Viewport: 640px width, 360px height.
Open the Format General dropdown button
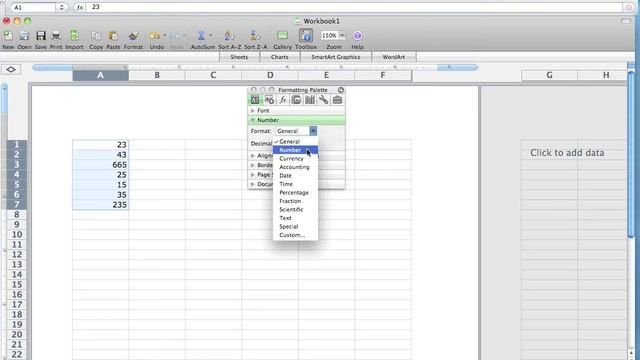313,131
